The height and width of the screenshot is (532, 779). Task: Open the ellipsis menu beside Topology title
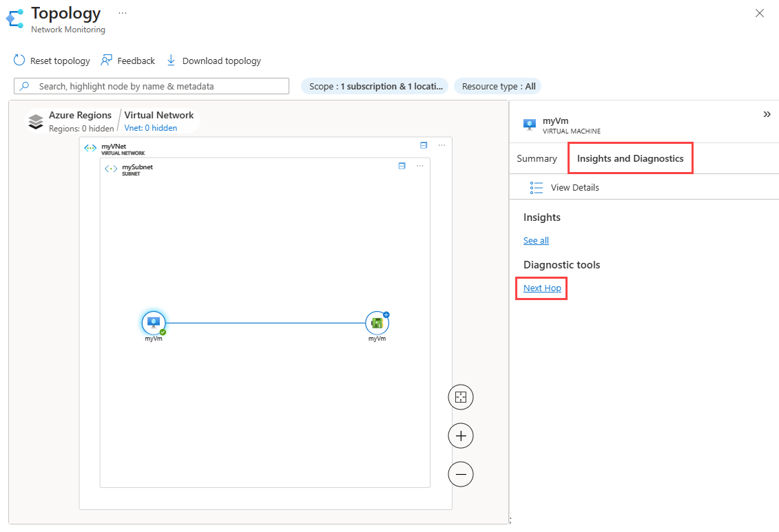point(122,13)
